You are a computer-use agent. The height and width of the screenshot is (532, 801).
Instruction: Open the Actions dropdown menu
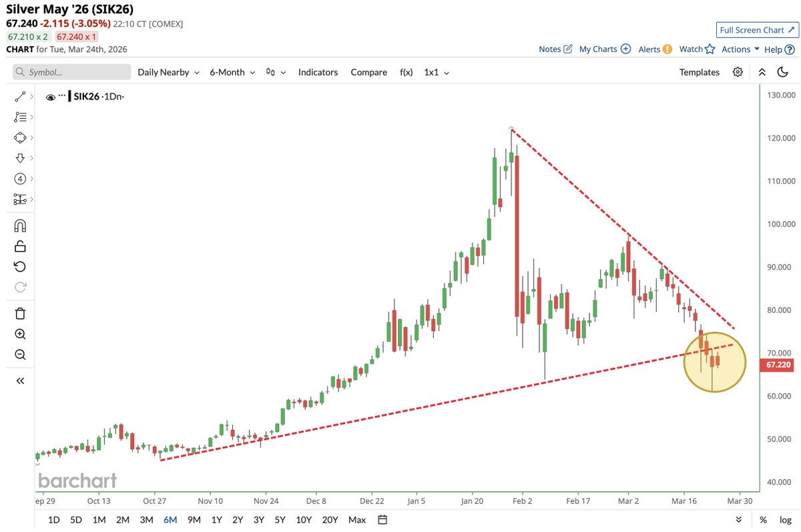click(x=740, y=49)
